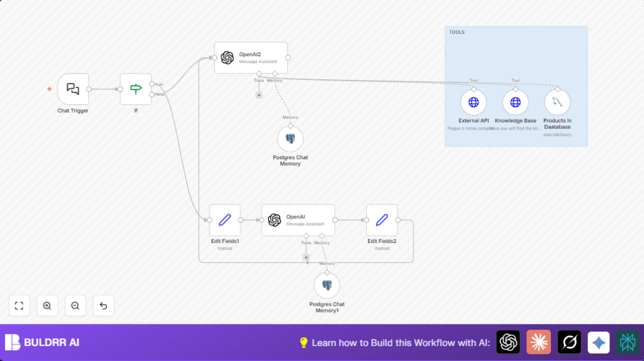Open the black slashed-circle AI icon
This screenshot has width=644, height=361.
click(569, 342)
